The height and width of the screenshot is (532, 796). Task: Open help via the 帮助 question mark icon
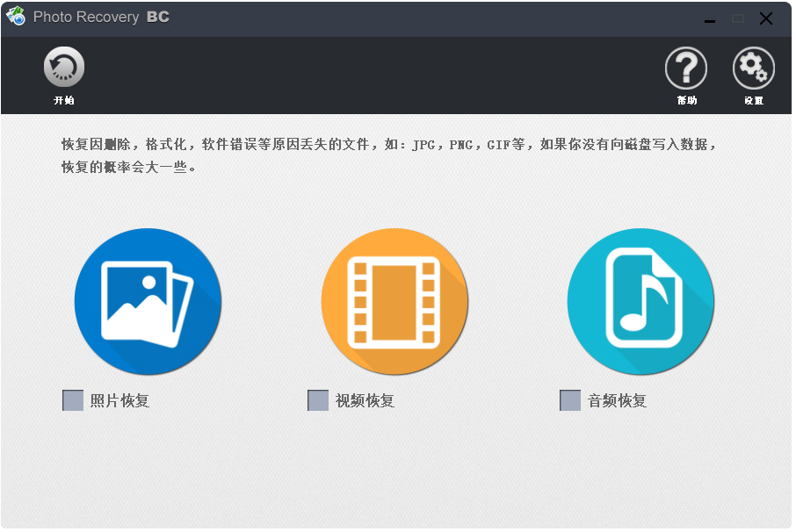click(686, 68)
